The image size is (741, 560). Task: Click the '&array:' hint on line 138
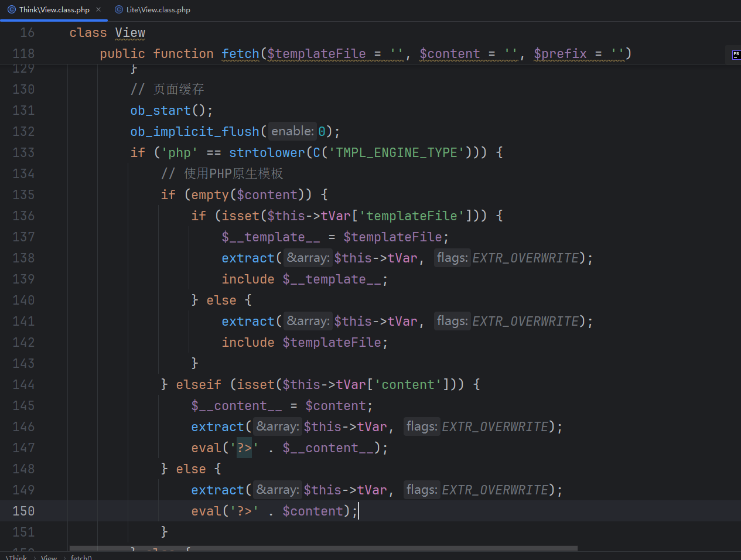pos(308,258)
